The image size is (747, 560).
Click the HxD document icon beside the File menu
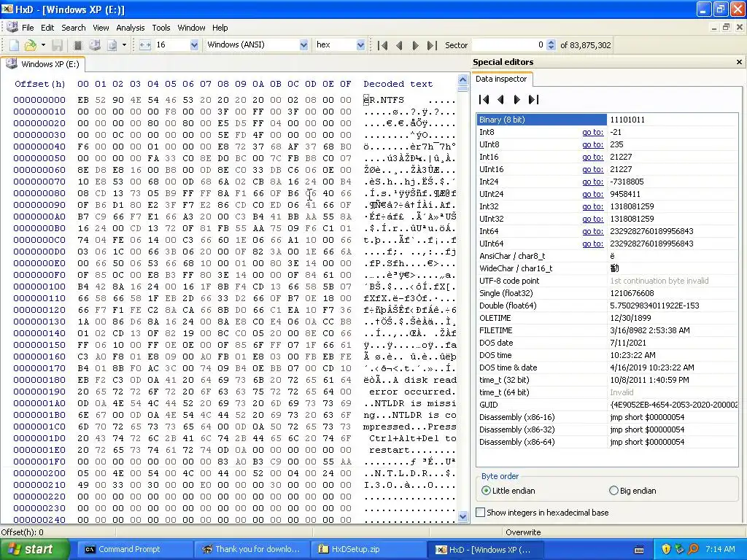(x=12, y=27)
